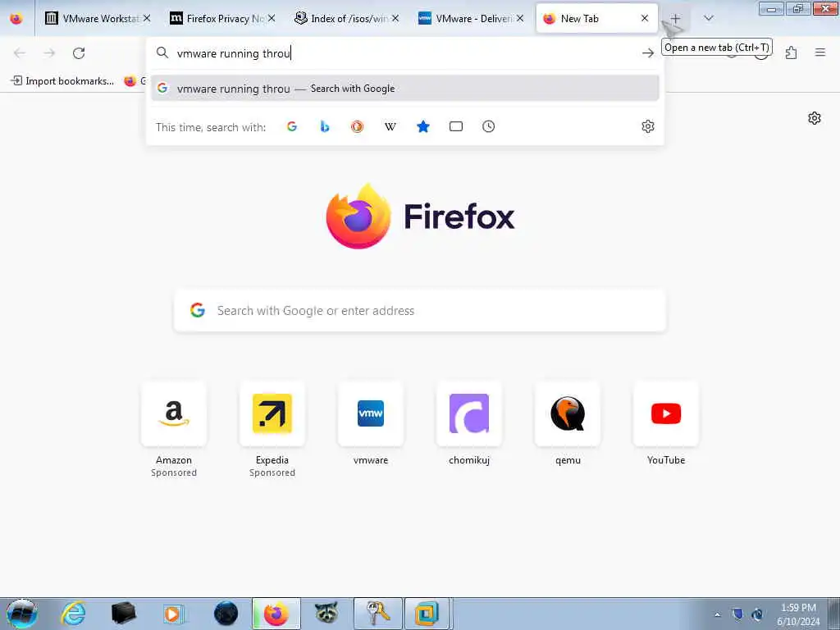Search in Bookmarks star icon
Screen dimensions: 840x630
(423, 126)
